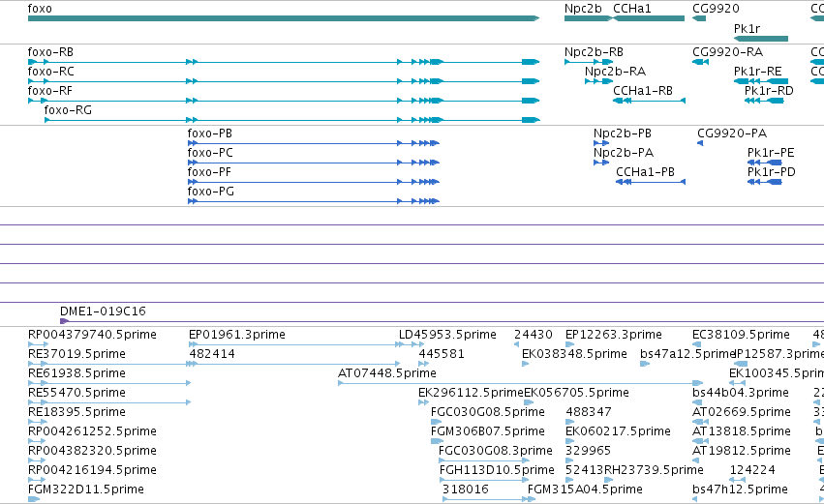This screenshot has width=824, height=504.
Task: Open the CCHa1-RB transcript label
Action: [643, 91]
